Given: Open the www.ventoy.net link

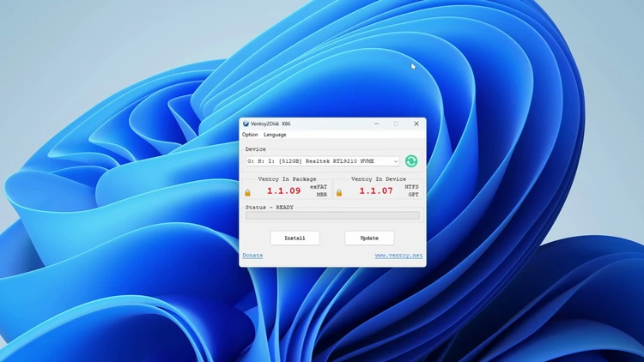Looking at the screenshot, I should pyautogui.click(x=398, y=256).
